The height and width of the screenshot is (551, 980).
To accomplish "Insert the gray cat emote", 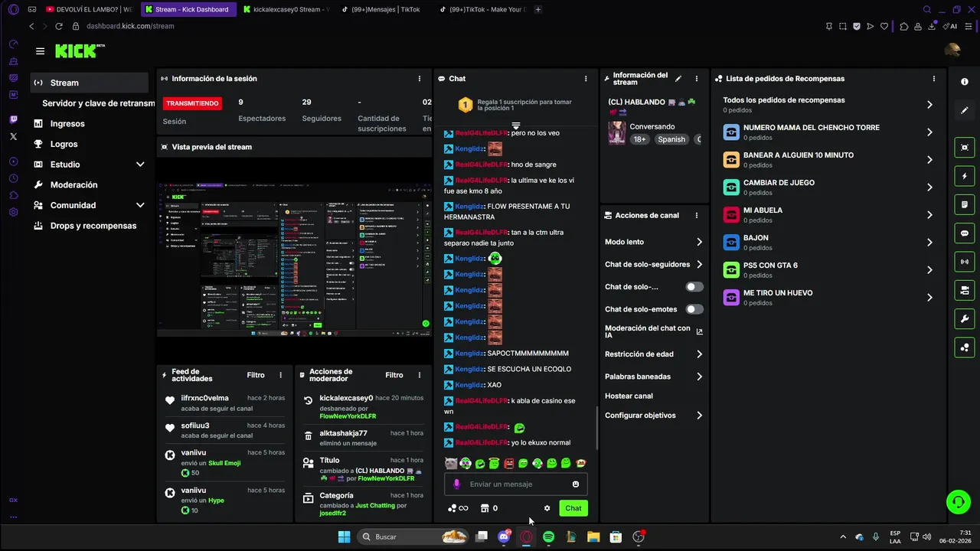I will coord(451,463).
